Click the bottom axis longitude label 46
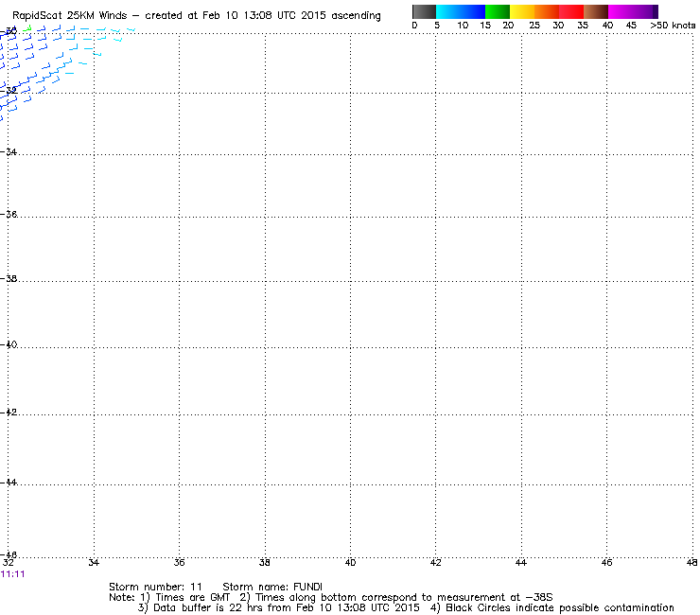 point(606,562)
